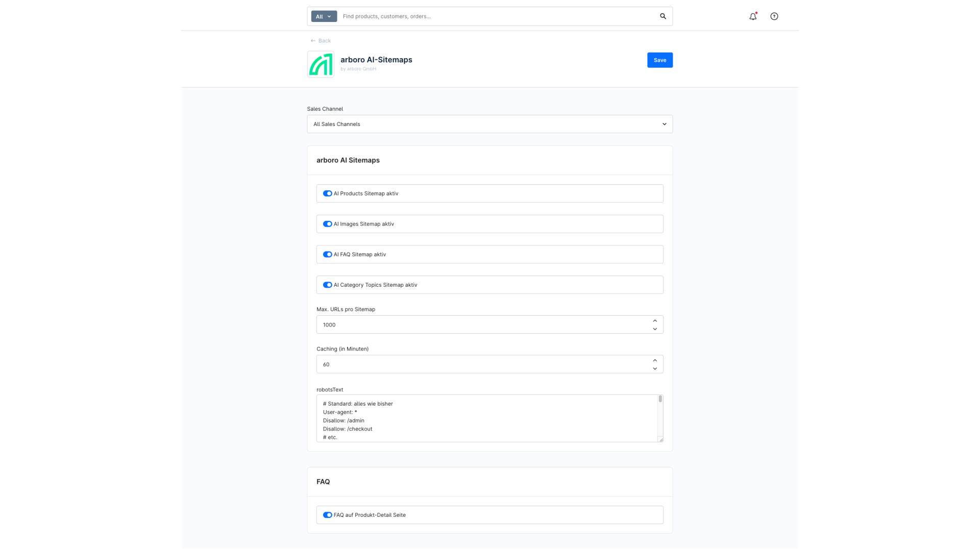Decrease Max. URLs pro Sitemap value
Screen dimensions: 980x551
[x=655, y=329]
